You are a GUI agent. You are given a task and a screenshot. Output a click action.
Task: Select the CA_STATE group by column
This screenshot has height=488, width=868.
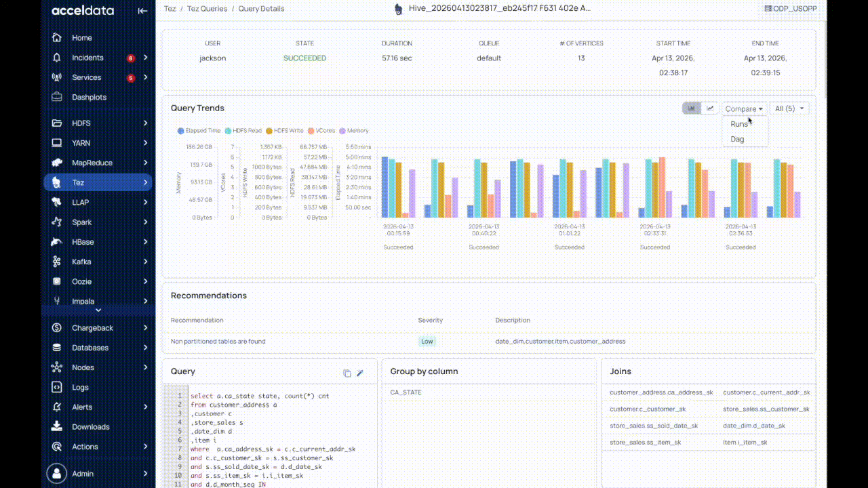coord(406,392)
